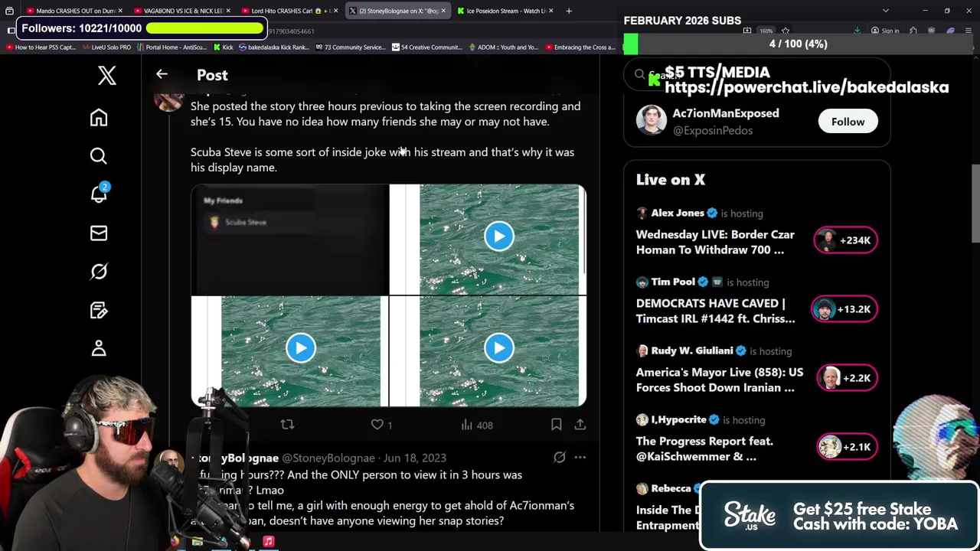Open the Jun 18, 2023 timestamp
The image size is (980, 551).
pyautogui.click(x=414, y=458)
